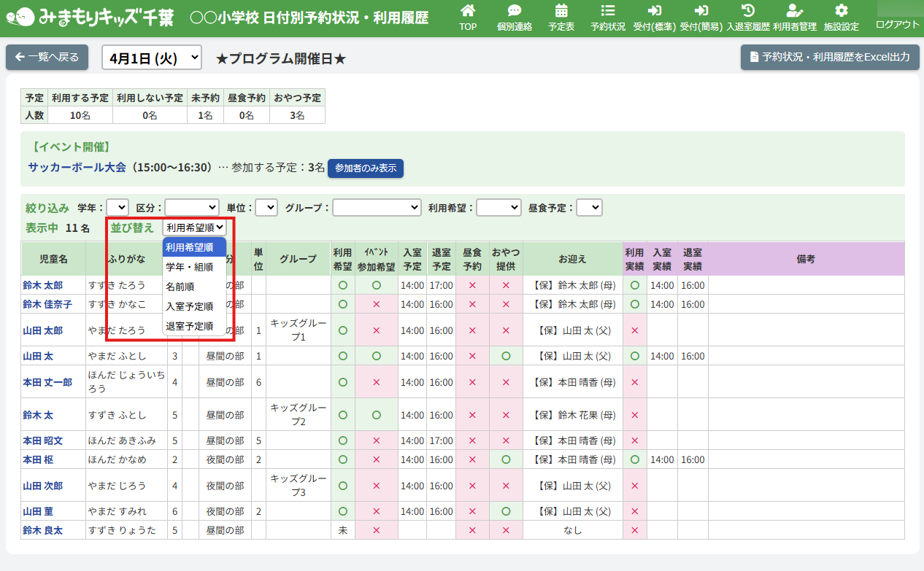Choose 名前順 in sort list
Screen dimensions: 924x571
[x=180, y=287]
